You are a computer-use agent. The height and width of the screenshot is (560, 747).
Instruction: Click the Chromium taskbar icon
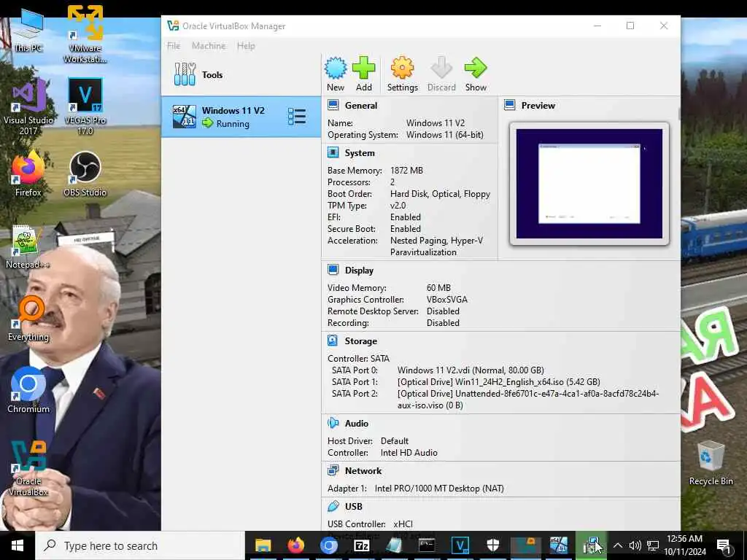pyautogui.click(x=329, y=545)
